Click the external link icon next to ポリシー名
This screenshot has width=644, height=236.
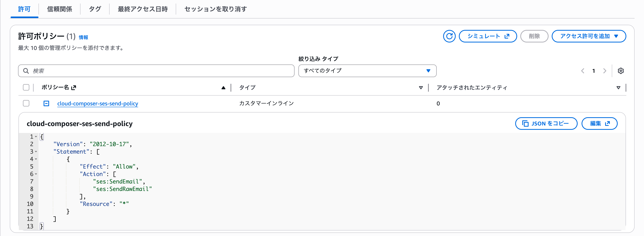pos(74,88)
